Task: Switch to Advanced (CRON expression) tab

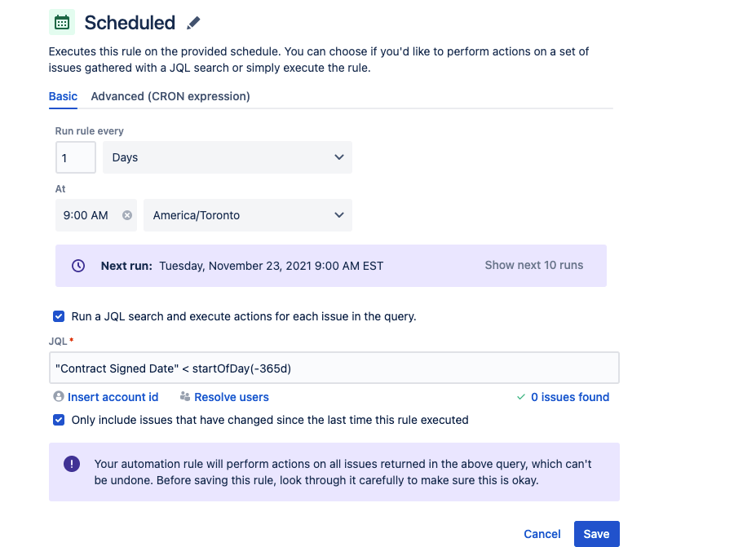Action: [x=170, y=96]
